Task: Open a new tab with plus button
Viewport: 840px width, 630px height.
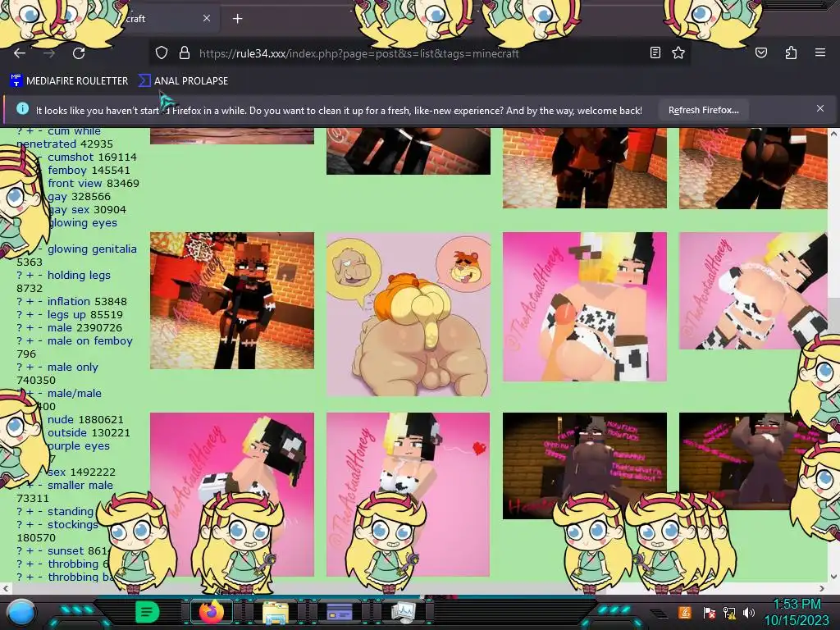Action: pyautogui.click(x=237, y=19)
